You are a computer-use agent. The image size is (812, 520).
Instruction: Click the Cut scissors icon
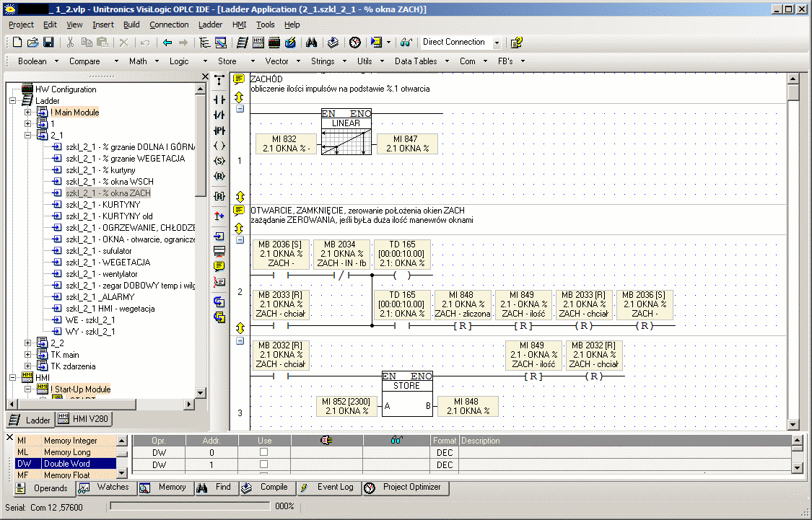[x=71, y=43]
